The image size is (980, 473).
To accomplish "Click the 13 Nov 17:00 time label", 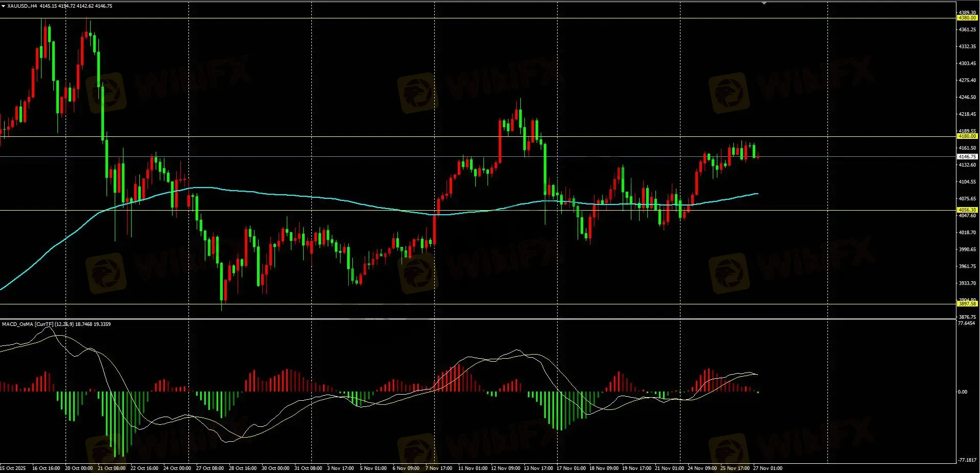I will click(538, 468).
